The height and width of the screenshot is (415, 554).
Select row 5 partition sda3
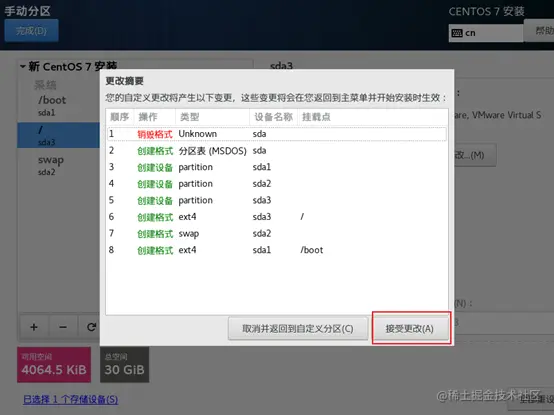[277, 200]
